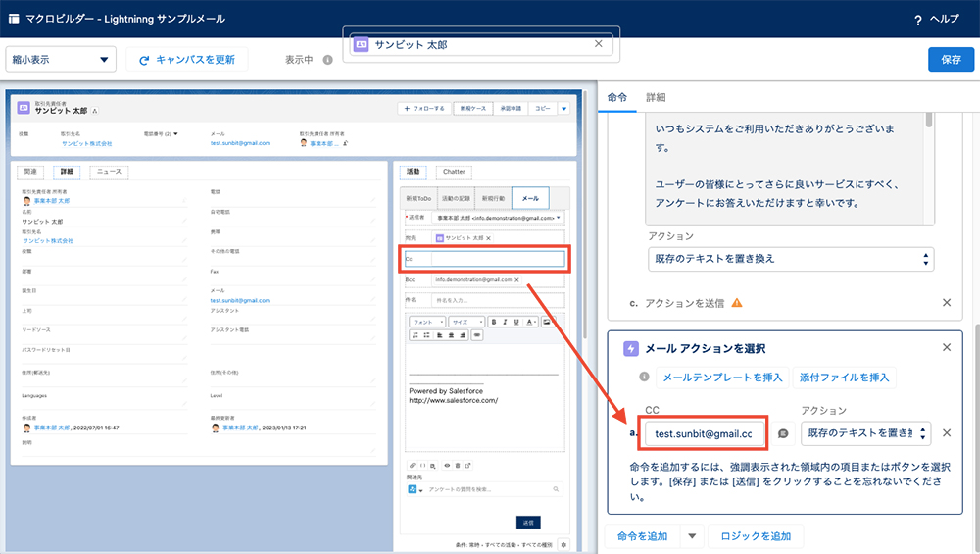Click the gear icon at activity filter

pos(563,544)
